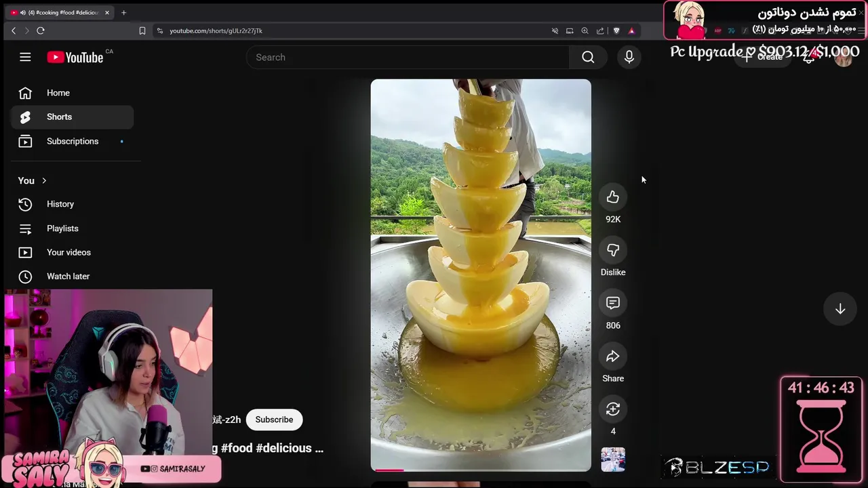The height and width of the screenshot is (488, 868).
Task: Open Brave Shields lion icon
Action: (616, 30)
